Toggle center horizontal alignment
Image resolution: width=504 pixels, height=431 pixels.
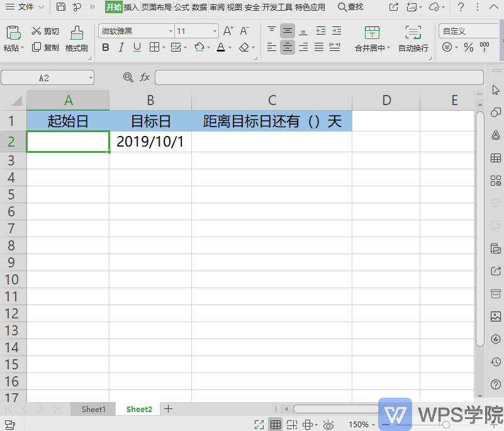tap(288, 48)
